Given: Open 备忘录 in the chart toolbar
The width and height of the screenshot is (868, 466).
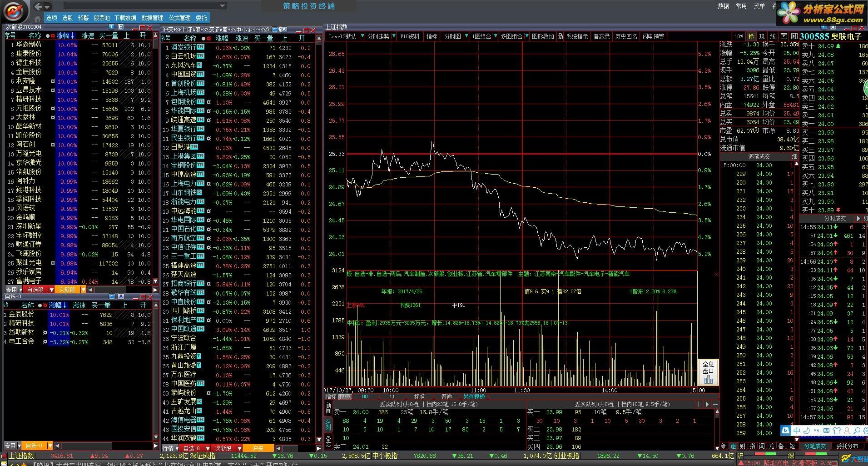Looking at the screenshot, I should click(x=601, y=36).
